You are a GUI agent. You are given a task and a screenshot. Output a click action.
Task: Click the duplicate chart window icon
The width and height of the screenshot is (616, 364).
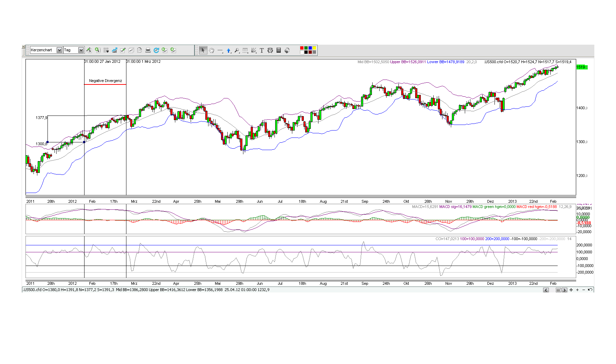131,50
